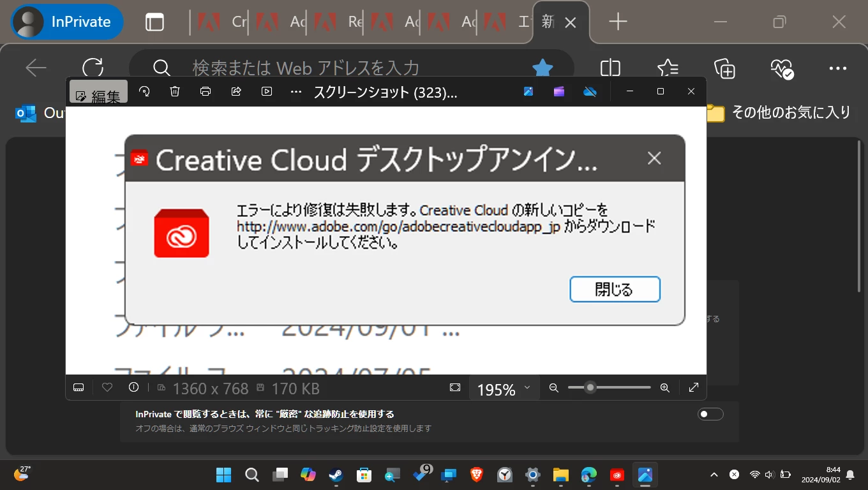Delete the screenshot using trash icon

[175, 92]
